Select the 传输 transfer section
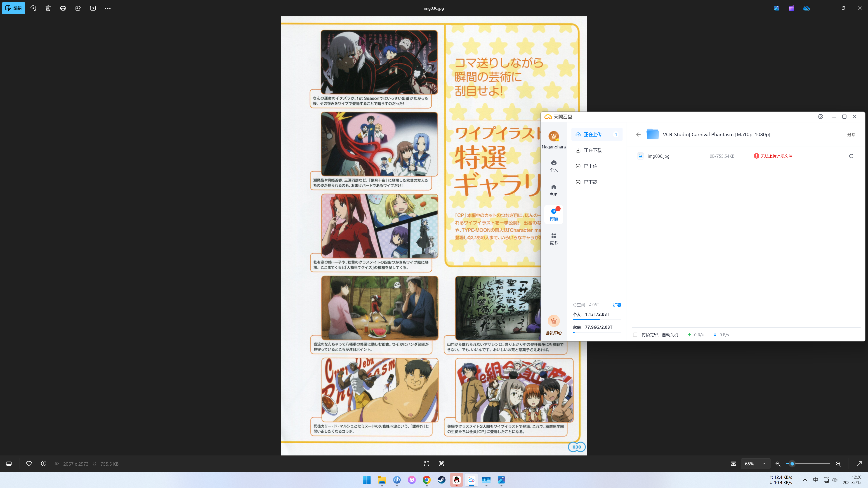 tap(554, 215)
